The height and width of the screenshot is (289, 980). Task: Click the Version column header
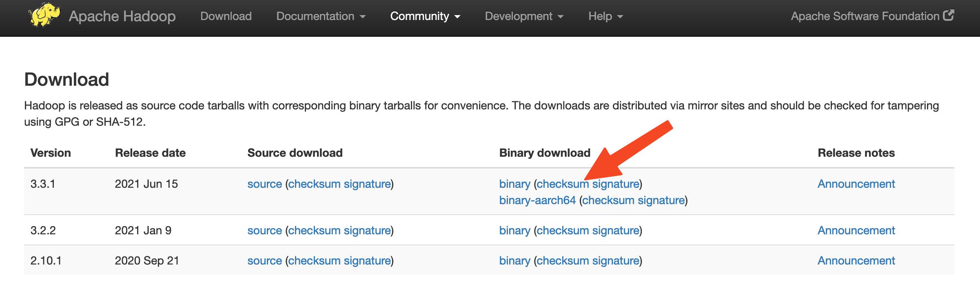(x=51, y=153)
